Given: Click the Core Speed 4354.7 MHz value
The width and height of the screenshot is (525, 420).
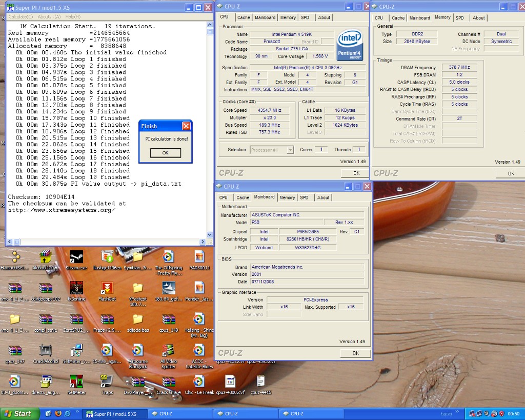Looking at the screenshot, I should pyautogui.click(x=270, y=110).
